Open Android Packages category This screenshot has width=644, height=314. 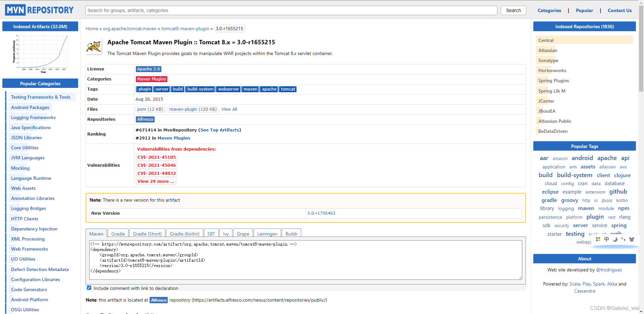pyautogui.click(x=30, y=108)
